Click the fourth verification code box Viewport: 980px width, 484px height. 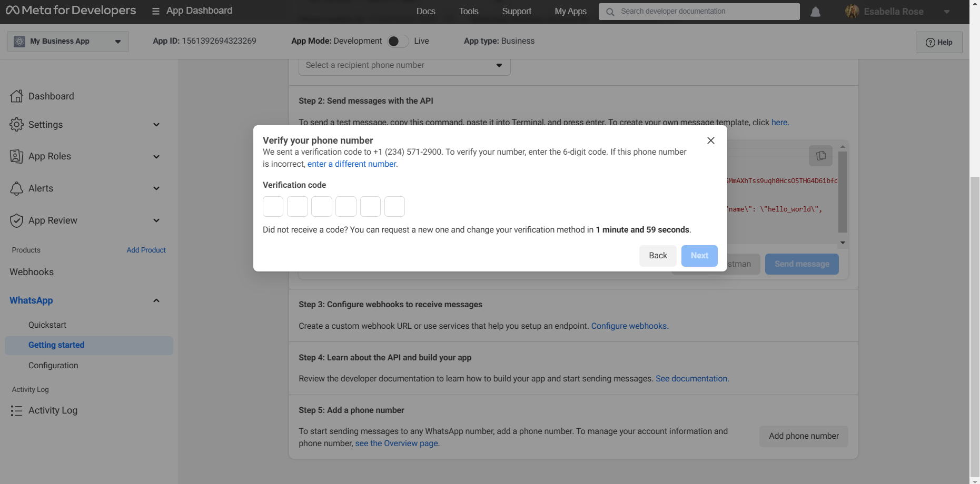tap(346, 206)
